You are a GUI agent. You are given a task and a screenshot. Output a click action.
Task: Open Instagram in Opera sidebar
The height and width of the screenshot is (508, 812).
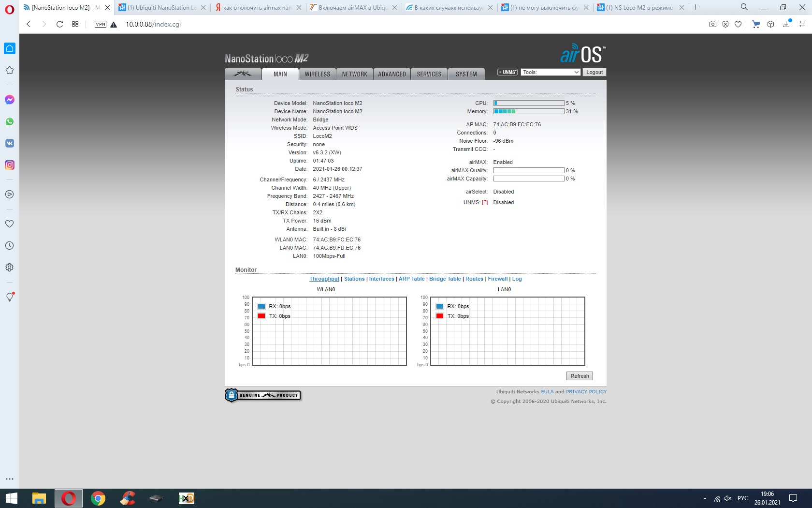pyautogui.click(x=10, y=165)
